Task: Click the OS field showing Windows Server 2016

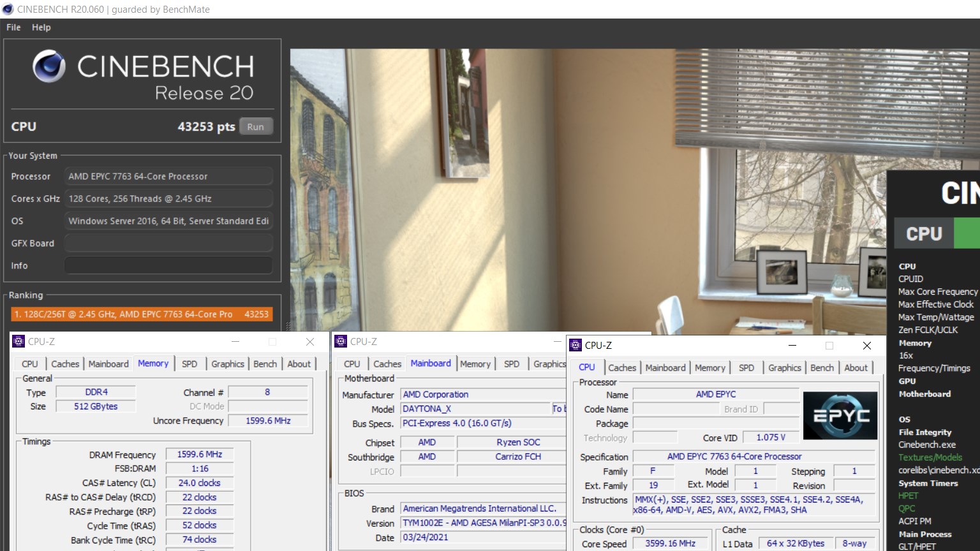Action: [168, 221]
